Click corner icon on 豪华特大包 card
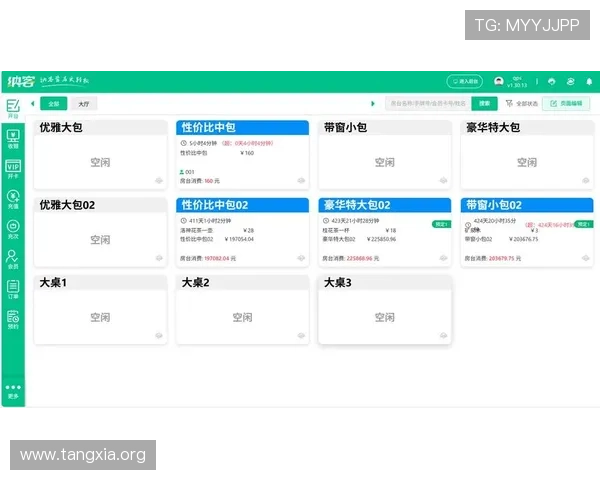Image resolution: width=600 pixels, height=480 pixels. pos(585,180)
